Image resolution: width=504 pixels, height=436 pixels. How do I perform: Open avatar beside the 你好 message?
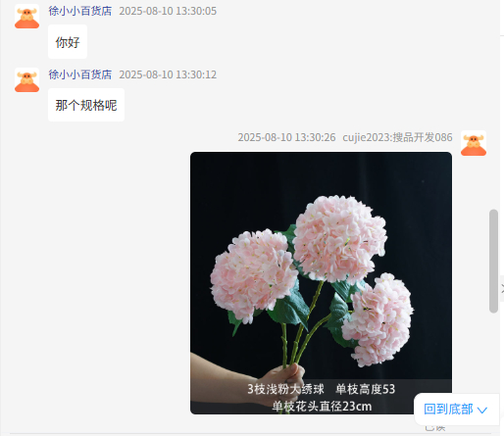coord(26,17)
